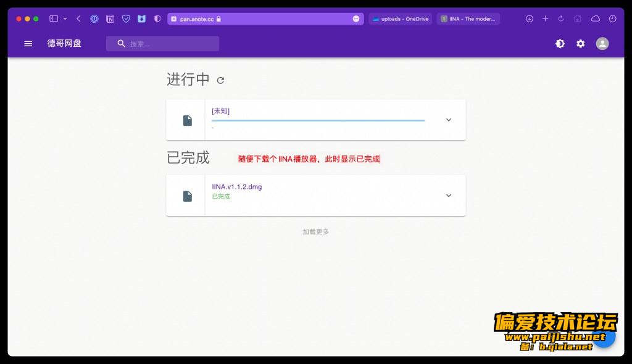Click the IINA.v1.1.2.dmg file name
Image resolution: width=632 pixels, height=364 pixels.
(x=236, y=187)
